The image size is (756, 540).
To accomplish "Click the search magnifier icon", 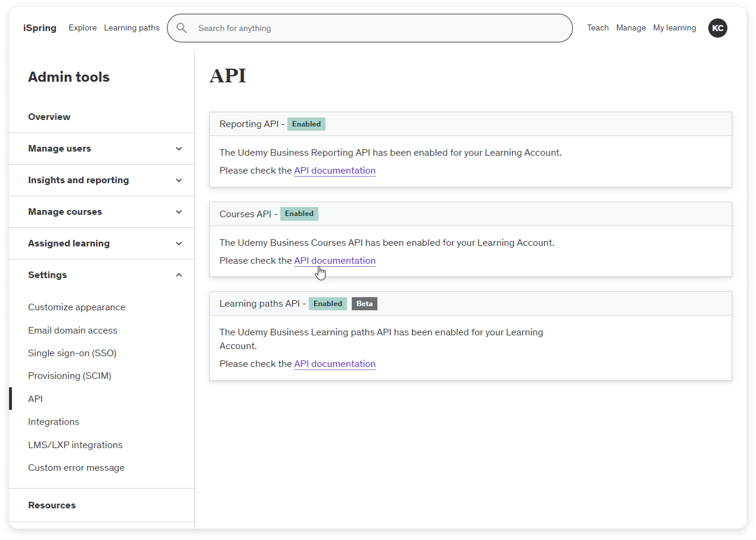I will pos(181,28).
